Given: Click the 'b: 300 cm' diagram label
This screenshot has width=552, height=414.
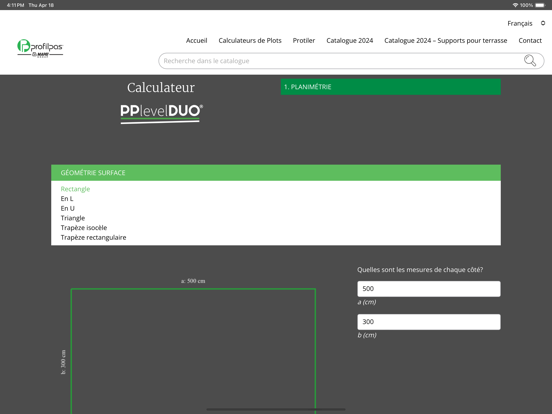Looking at the screenshot, I should [x=63, y=362].
